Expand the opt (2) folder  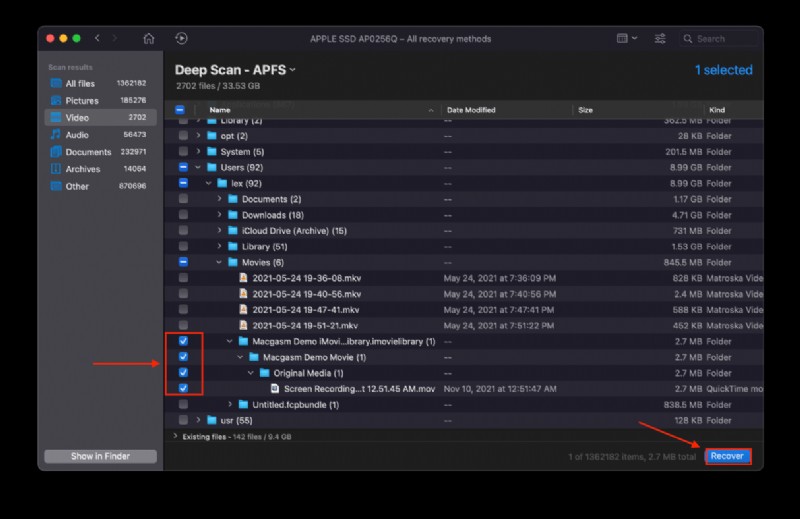[x=198, y=136]
